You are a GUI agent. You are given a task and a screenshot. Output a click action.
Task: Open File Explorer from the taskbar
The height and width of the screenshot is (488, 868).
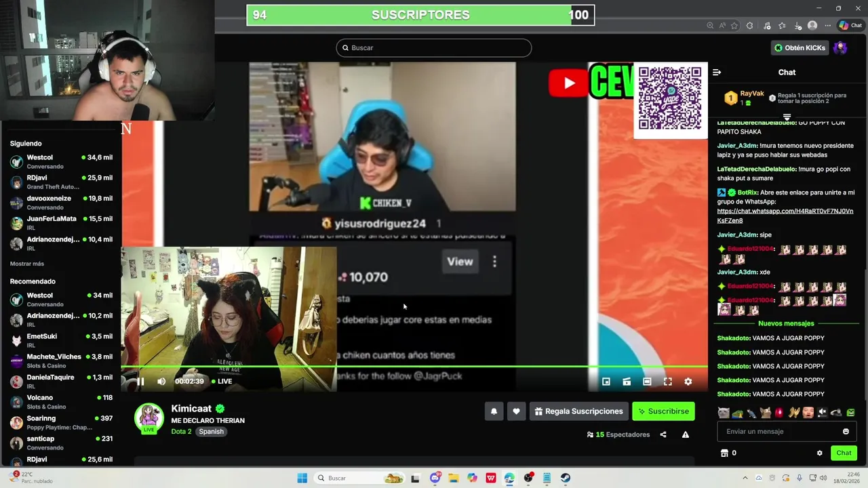(453, 478)
